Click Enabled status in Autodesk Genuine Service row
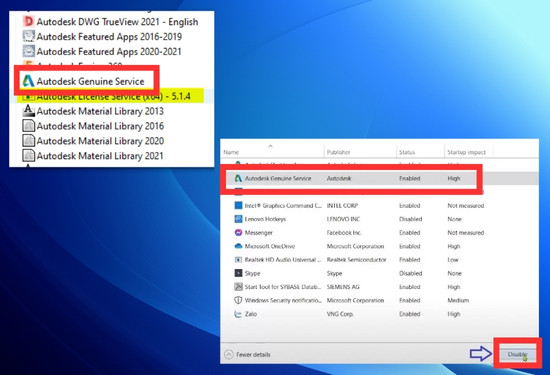Viewport: 550px width, 375px height. coord(409,178)
